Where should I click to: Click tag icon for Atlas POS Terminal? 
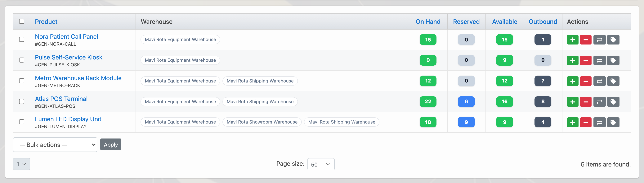pyautogui.click(x=613, y=102)
